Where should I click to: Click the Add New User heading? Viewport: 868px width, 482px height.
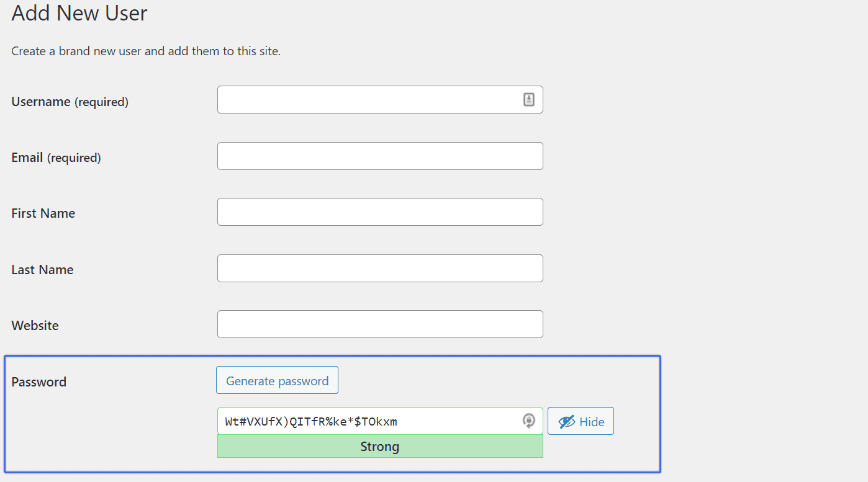79,13
